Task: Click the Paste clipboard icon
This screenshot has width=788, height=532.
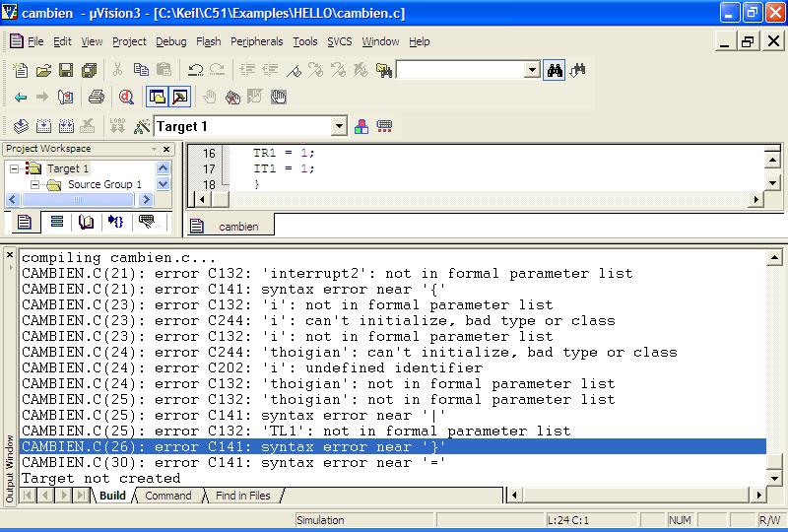Action: 164,70
